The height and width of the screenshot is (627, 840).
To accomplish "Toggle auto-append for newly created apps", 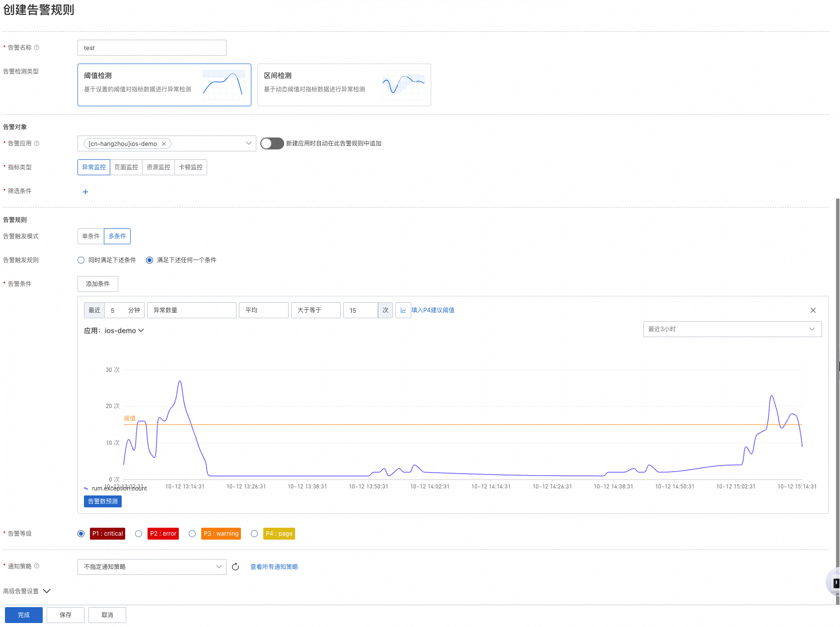I will click(x=272, y=143).
